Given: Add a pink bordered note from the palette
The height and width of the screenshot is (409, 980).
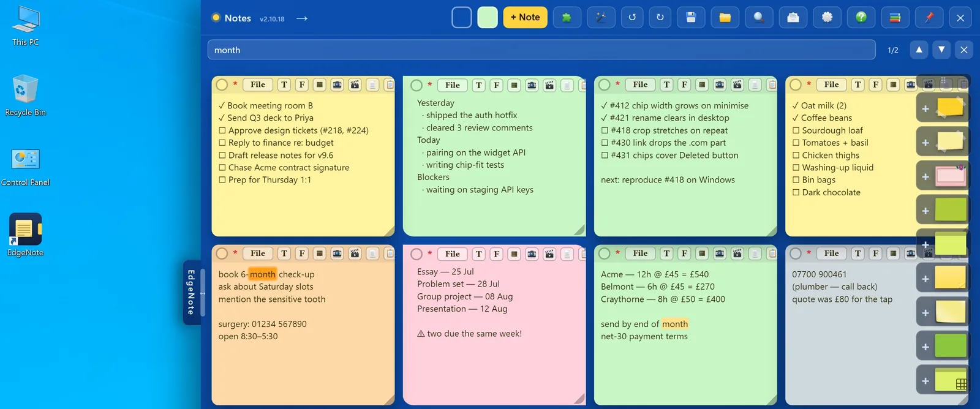Looking at the screenshot, I should (942, 176).
